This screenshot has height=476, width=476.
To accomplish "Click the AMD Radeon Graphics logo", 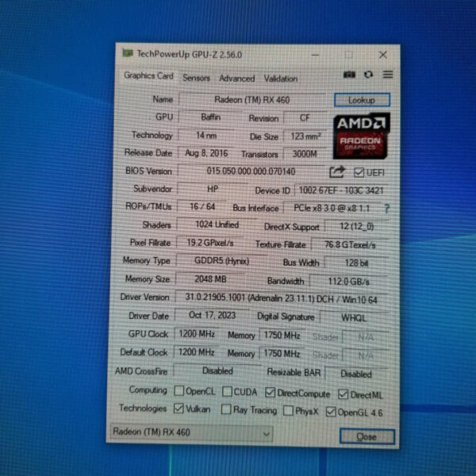I will [x=361, y=136].
